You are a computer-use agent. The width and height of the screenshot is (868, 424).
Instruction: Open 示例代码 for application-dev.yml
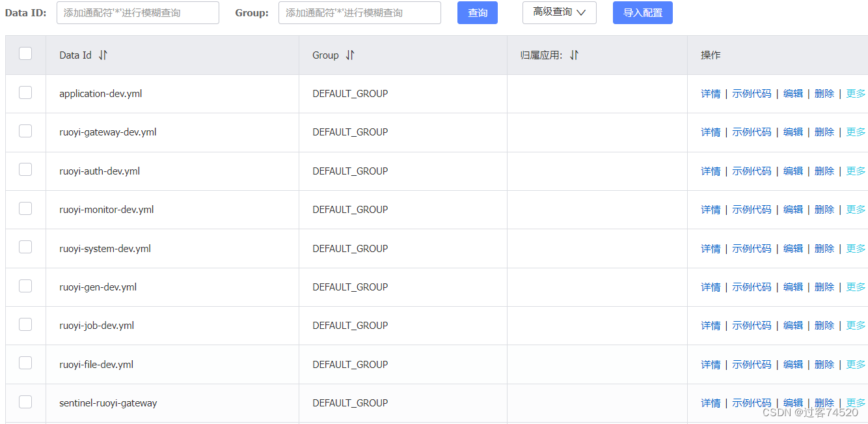(752, 94)
